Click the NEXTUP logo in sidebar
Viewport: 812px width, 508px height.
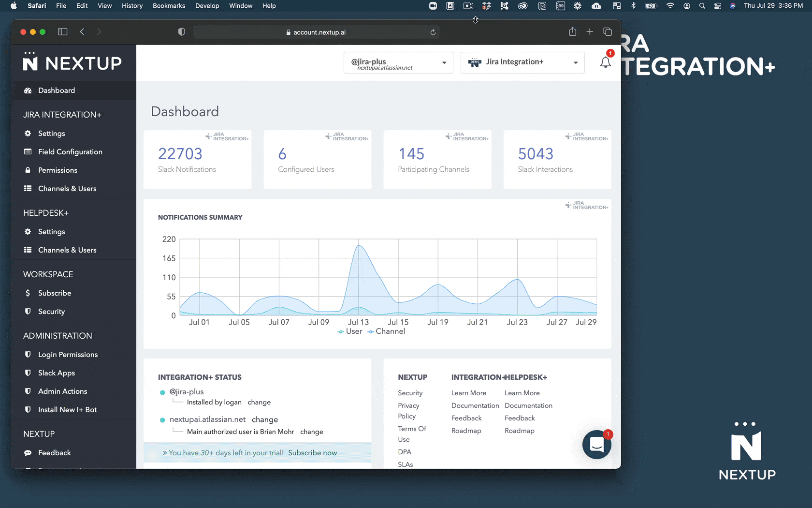[x=72, y=62]
